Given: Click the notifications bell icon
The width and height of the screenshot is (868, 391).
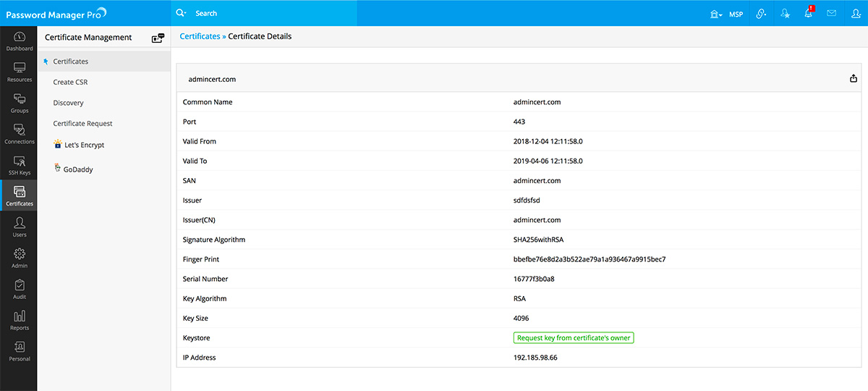Looking at the screenshot, I should tap(809, 13).
